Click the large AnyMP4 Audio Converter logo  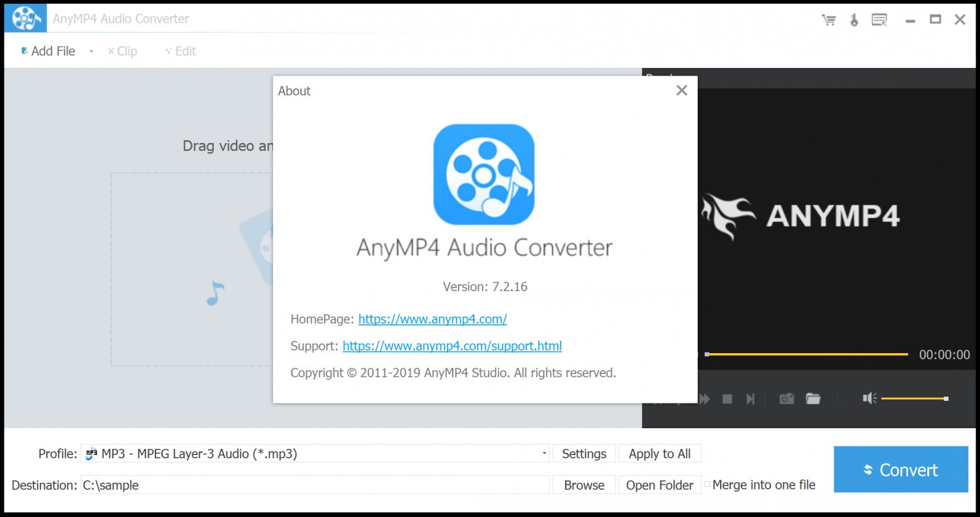click(484, 174)
